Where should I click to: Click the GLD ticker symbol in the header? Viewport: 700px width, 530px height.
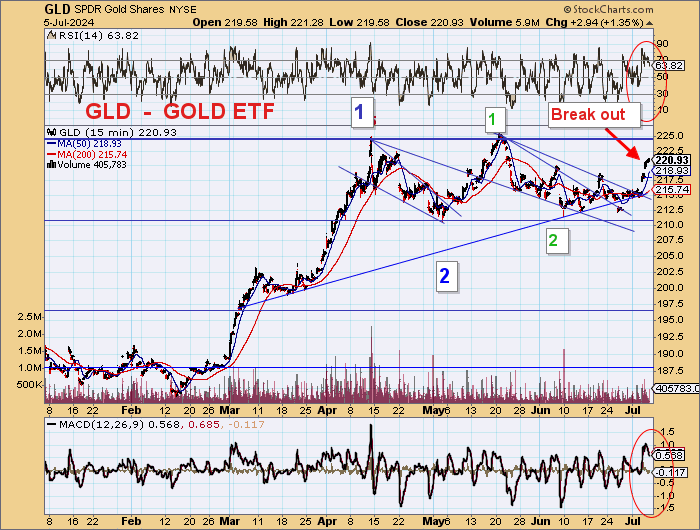pyautogui.click(x=58, y=9)
